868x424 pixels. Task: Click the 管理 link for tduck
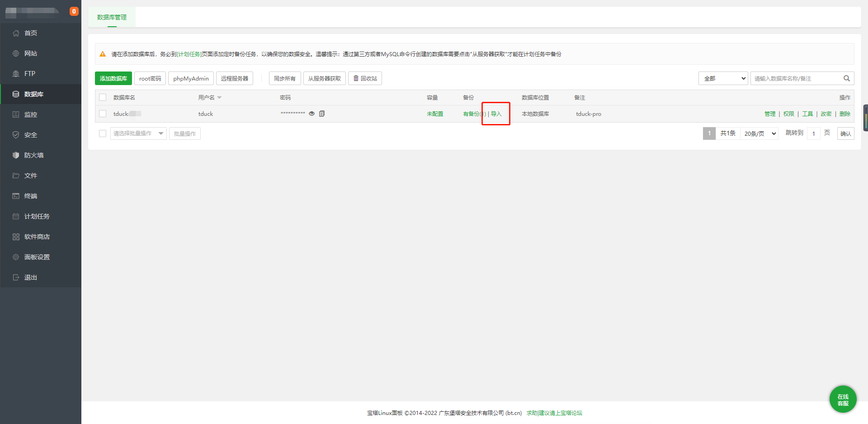click(x=770, y=114)
